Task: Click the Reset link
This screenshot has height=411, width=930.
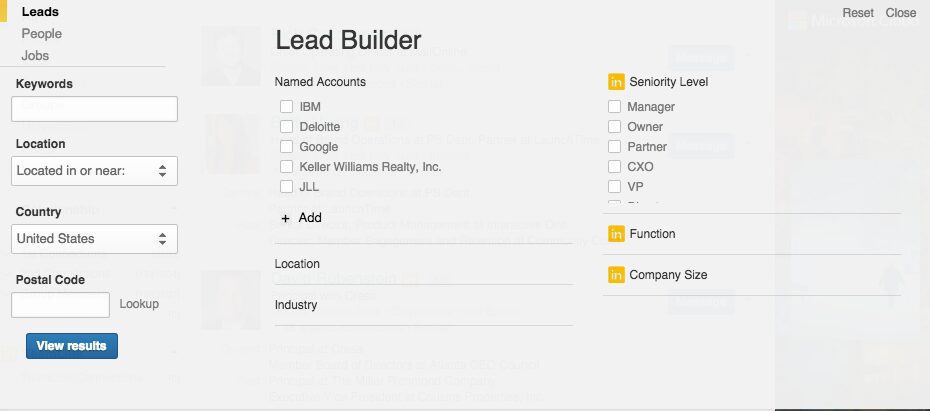Action: click(x=858, y=12)
